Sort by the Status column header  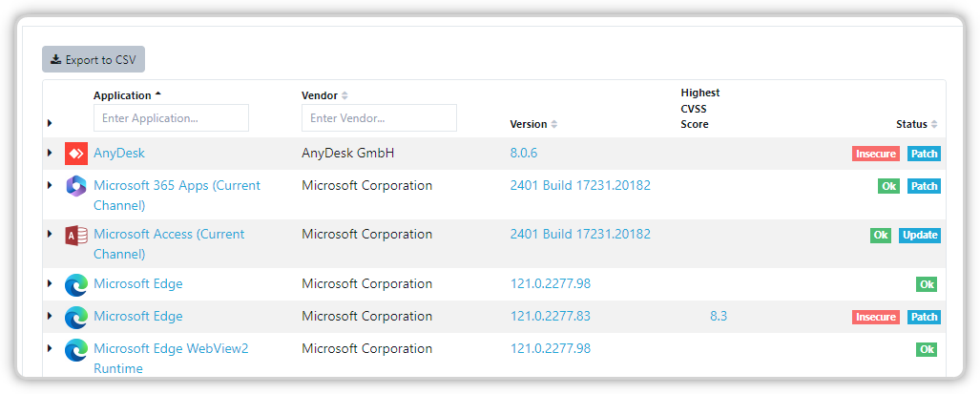(x=917, y=124)
